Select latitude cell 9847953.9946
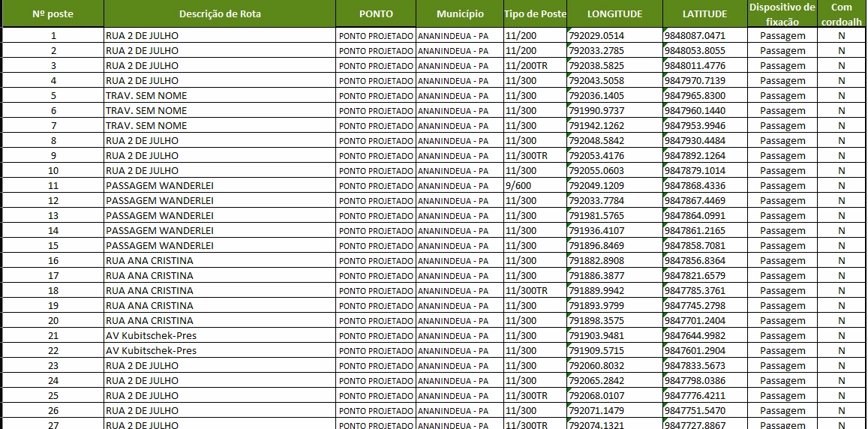This screenshot has width=868, height=429. click(x=704, y=125)
